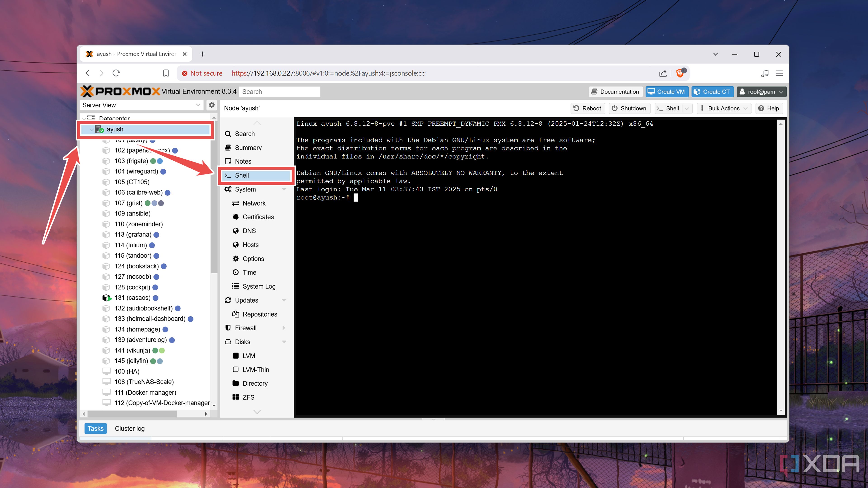Open the Repositories panel

260,314
